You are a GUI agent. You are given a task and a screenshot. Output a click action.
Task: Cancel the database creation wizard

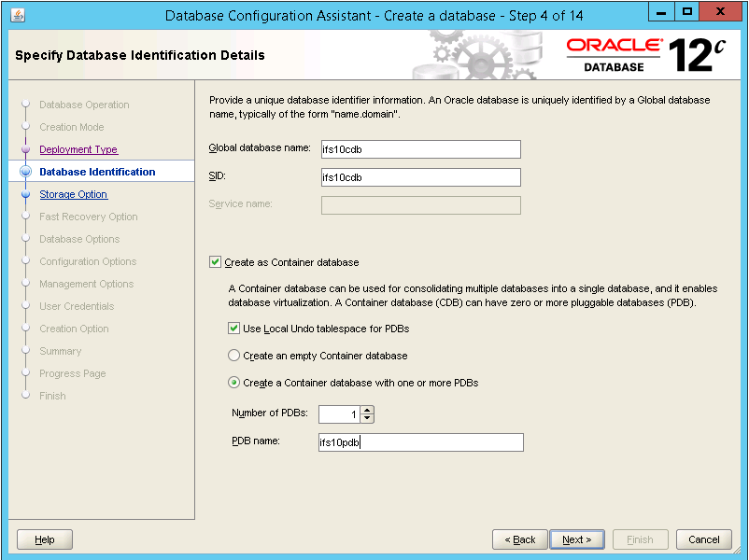pos(704,539)
